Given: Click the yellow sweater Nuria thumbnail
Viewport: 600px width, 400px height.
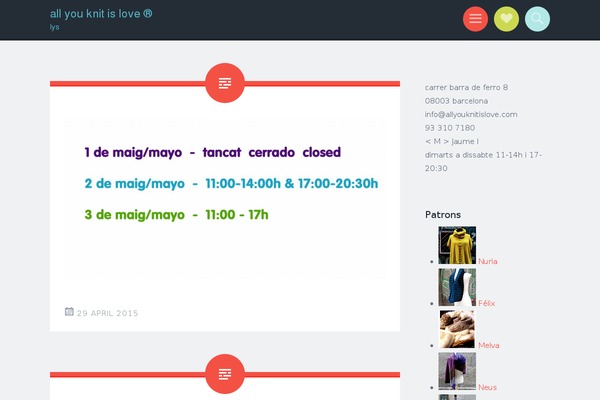Looking at the screenshot, I should click(457, 245).
